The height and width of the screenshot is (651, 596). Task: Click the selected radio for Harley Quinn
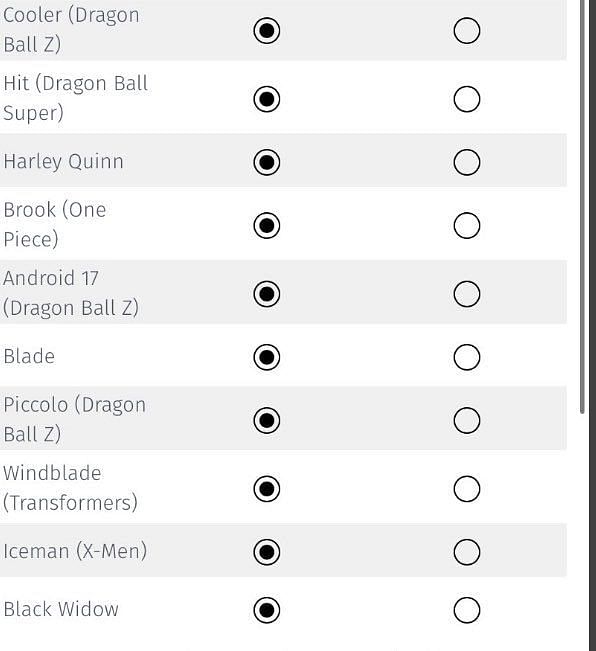pyautogui.click(x=266, y=162)
